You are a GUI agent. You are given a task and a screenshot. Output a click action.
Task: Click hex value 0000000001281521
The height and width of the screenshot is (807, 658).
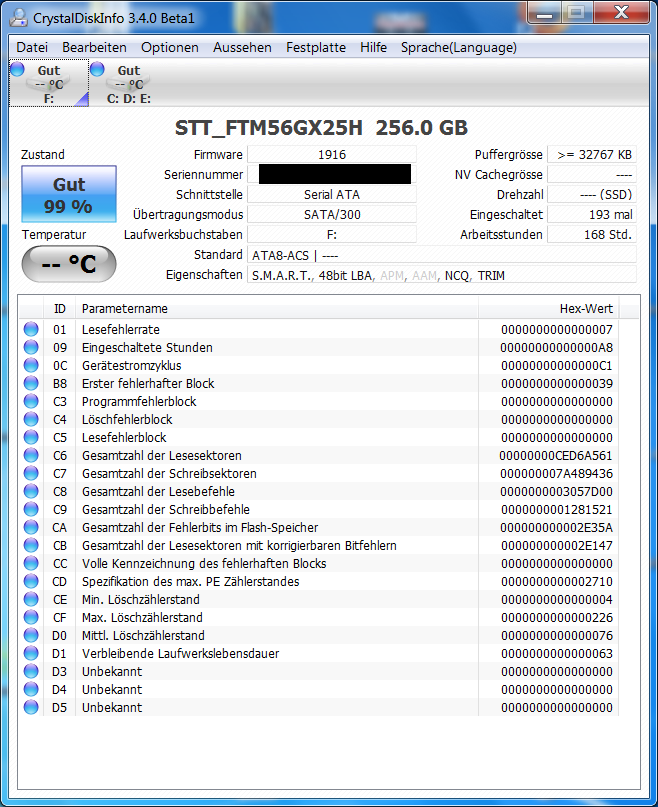(556, 510)
